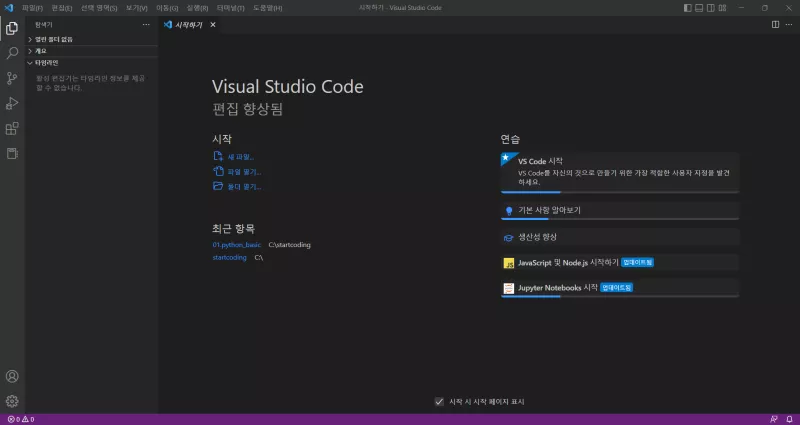The image size is (800, 425).
Task: Expand the 개요 section
Action: (x=92, y=51)
